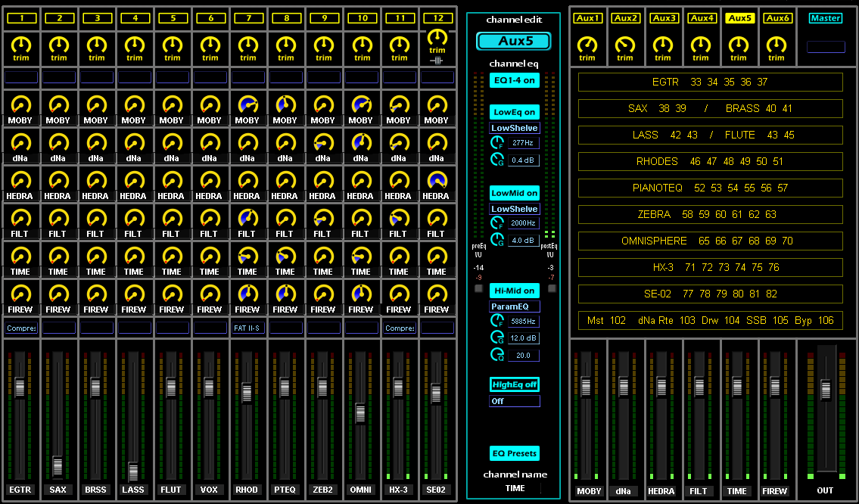
Task: Open the ParamEQ type dropdown for Hi-Mid
Action: point(515,306)
